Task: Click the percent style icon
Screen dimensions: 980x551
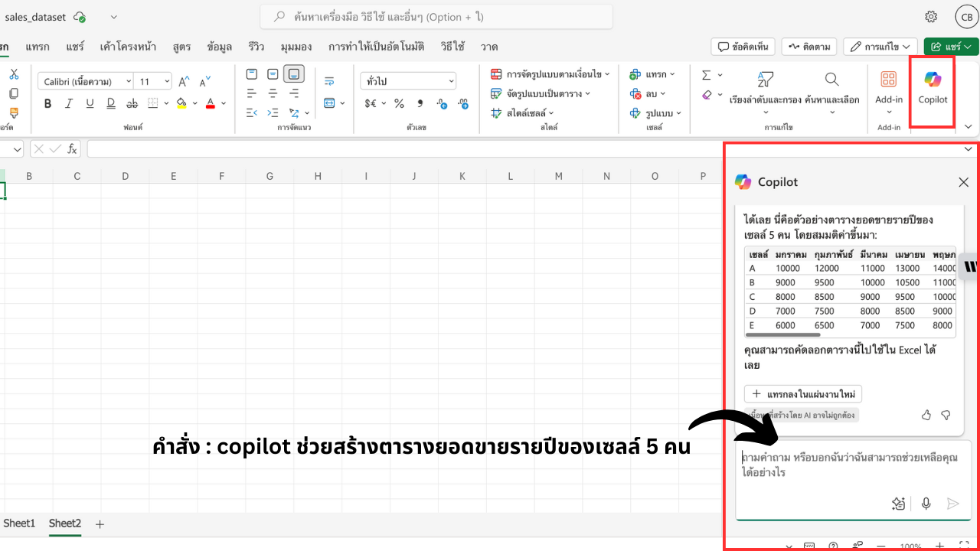Action: (399, 103)
